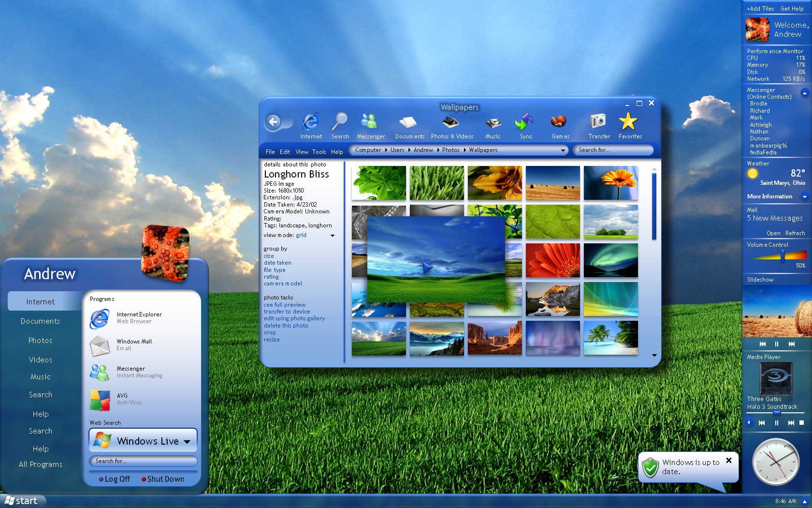Click Open under the Mail tile

click(x=773, y=233)
